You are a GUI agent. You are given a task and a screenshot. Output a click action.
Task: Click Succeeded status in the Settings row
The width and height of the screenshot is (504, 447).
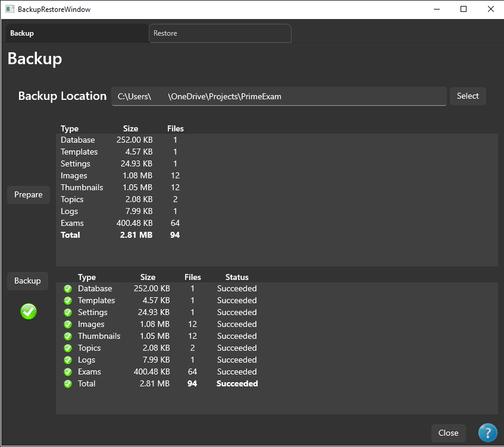tap(237, 313)
